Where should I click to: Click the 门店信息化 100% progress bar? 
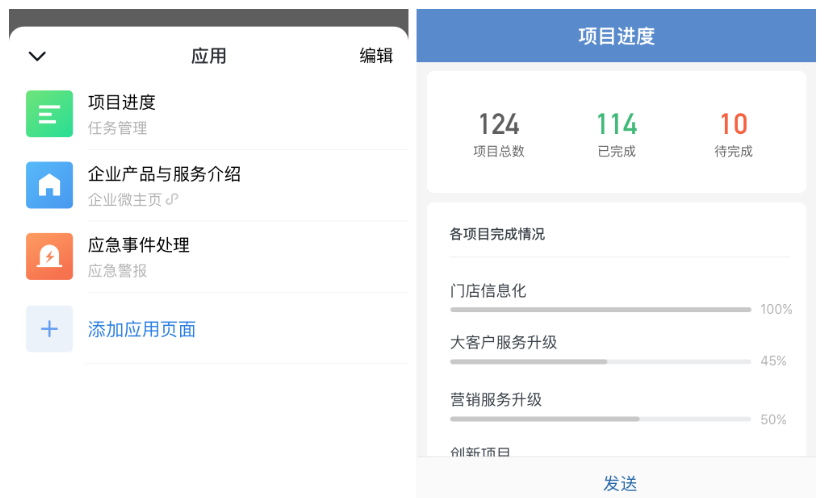coord(600,310)
